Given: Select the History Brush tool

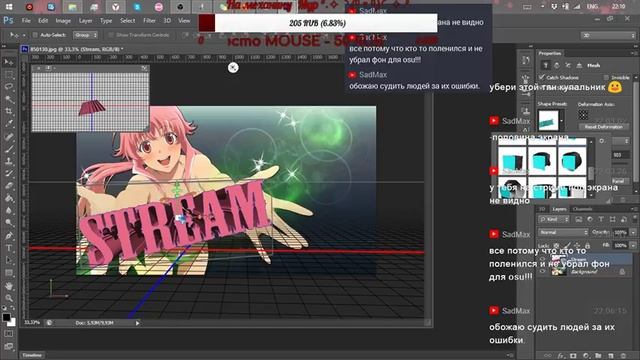Looking at the screenshot, I should pos(8,173).
